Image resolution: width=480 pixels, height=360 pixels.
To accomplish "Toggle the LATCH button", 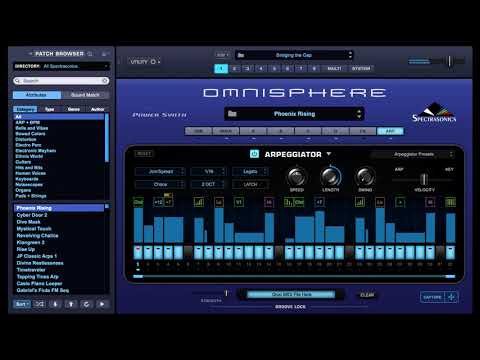I will [x=250, y=184].
